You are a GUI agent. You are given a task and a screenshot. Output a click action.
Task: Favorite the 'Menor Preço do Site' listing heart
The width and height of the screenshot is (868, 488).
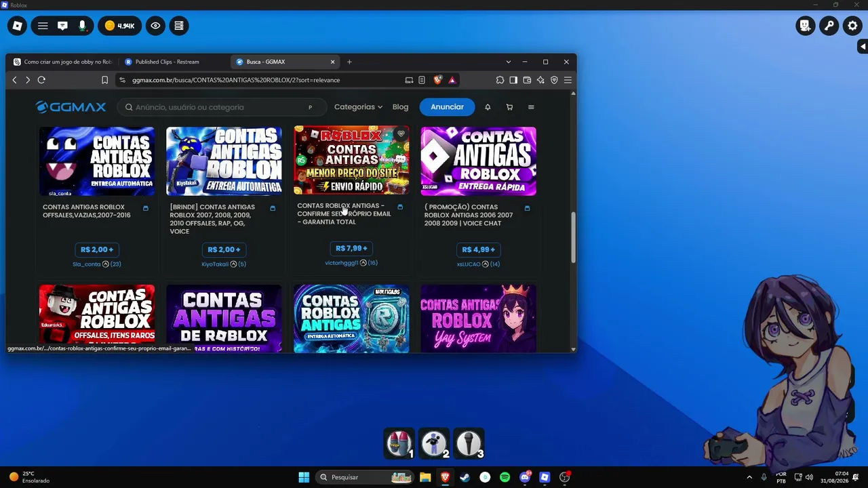pyautogui.click(x=401, y=134)
